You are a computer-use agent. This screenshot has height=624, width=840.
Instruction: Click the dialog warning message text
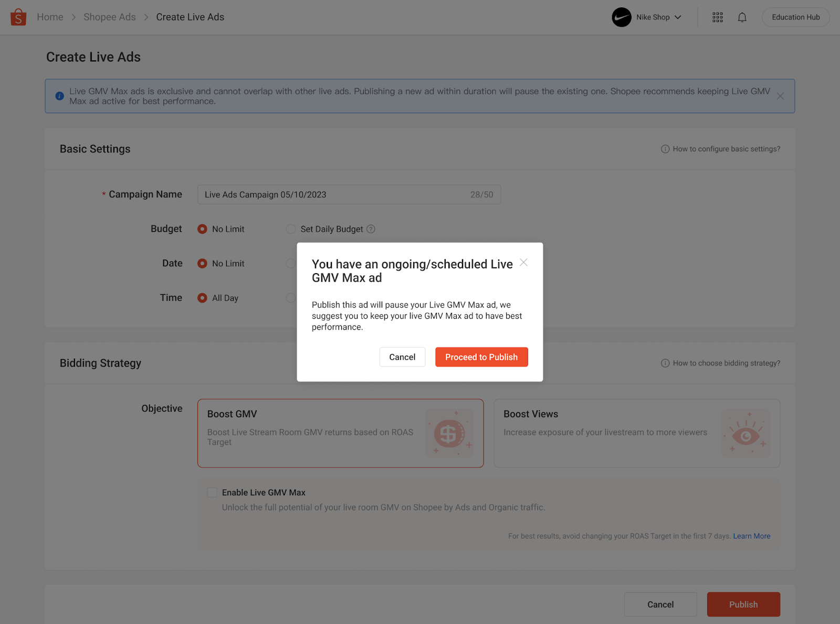(417, 316)
